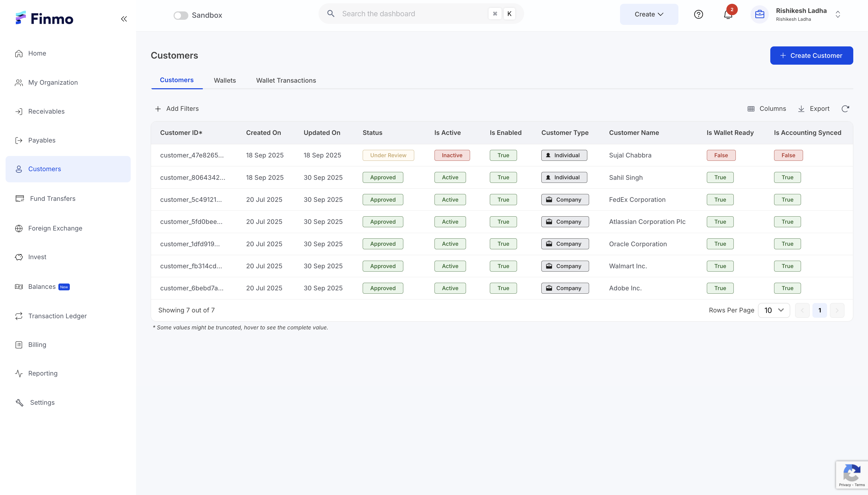This screenshot has height=495, width=868.
Task: Click the briefcase account avatar icon
Action: tap(759, 15)
